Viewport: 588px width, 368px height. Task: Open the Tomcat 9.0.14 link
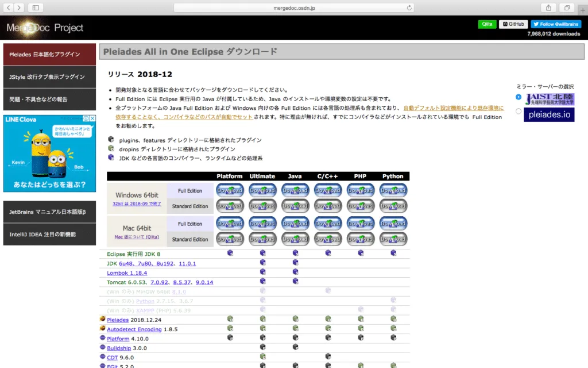click(204, 282)
